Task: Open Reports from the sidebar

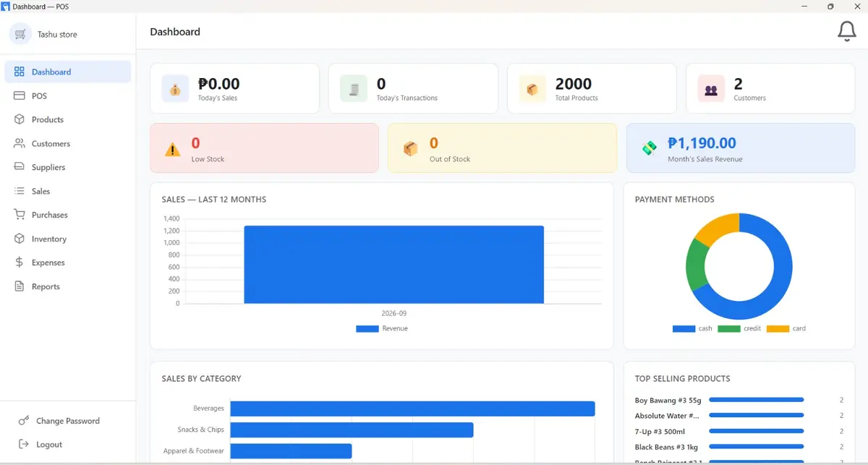Action: point(68,286)
